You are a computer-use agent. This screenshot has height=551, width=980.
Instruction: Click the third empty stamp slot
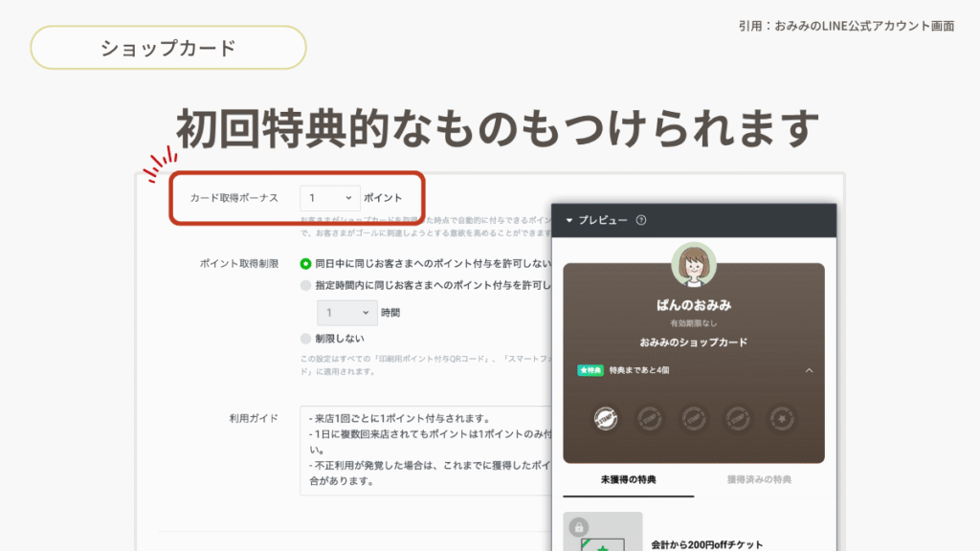pyautogui.click(x=694, y=418)
